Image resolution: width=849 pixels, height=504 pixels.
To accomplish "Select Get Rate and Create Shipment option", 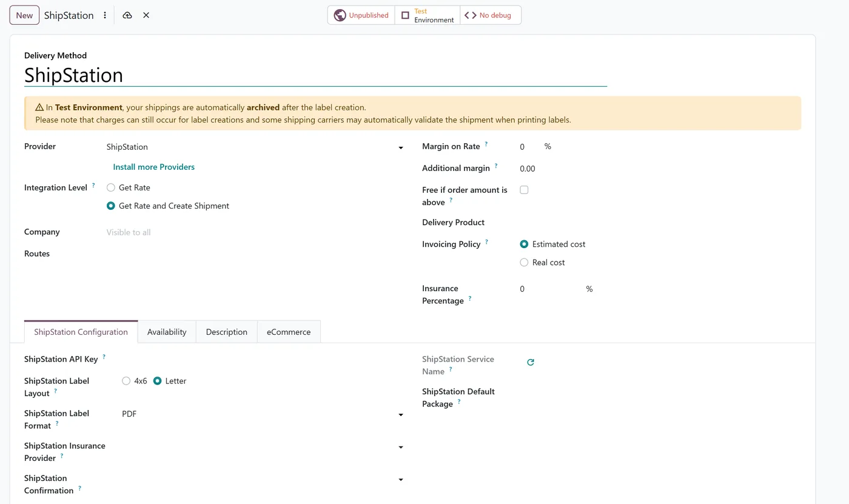I will pos(111,206).
